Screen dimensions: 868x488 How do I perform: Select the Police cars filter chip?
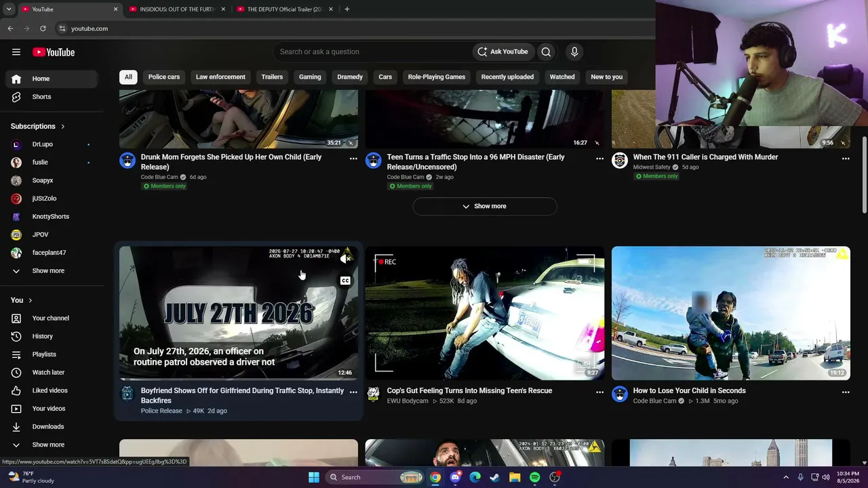pos(164,77)
